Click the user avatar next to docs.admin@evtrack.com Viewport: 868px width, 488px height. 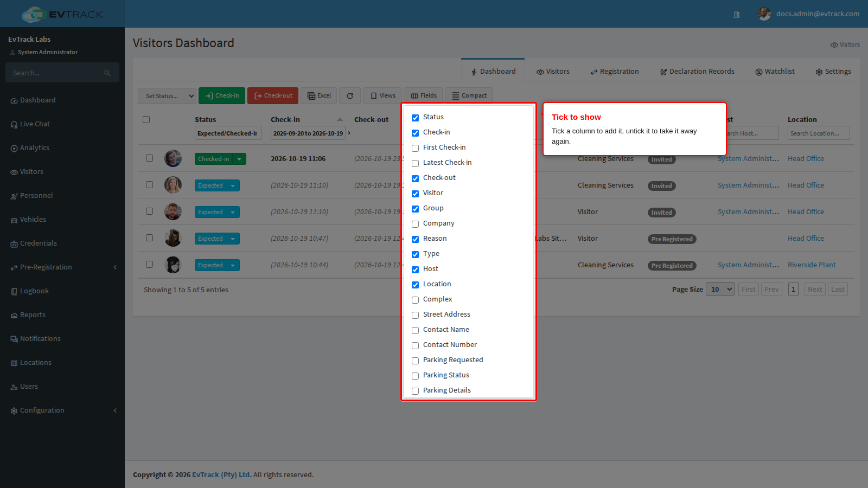click(764, 14)
